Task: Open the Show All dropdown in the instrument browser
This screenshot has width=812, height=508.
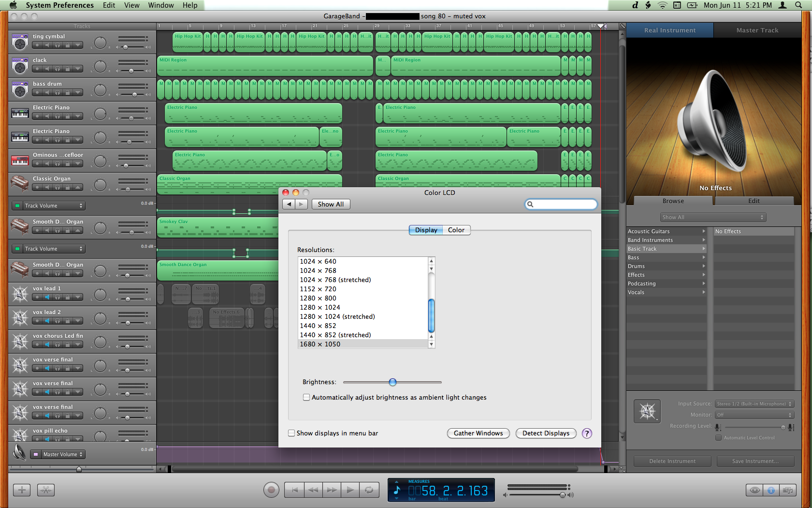Action: [713, 217]
